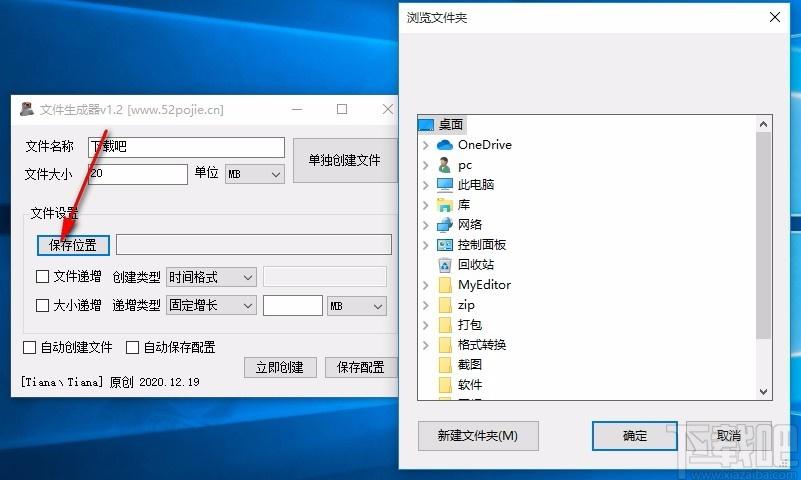The width and height of the screenshot is (801, 480).
Task: Click the folder tree scroll up arrow
Action: pos(764,124)
